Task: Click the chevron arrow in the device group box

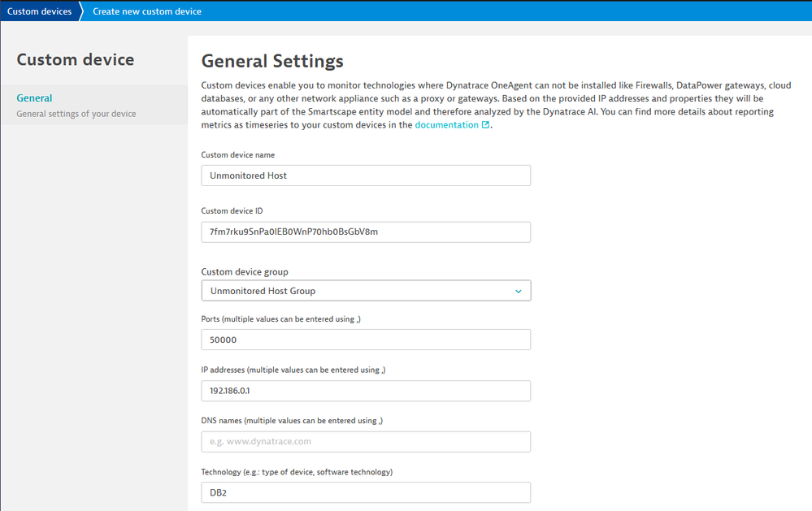Action: (x=518, y=291)
